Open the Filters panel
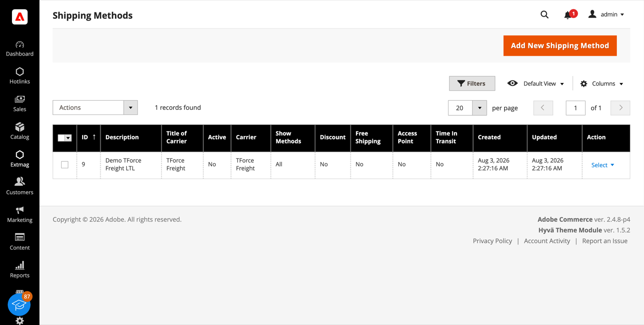This screenshot has height=325, width=644. (x=472, y=84)
